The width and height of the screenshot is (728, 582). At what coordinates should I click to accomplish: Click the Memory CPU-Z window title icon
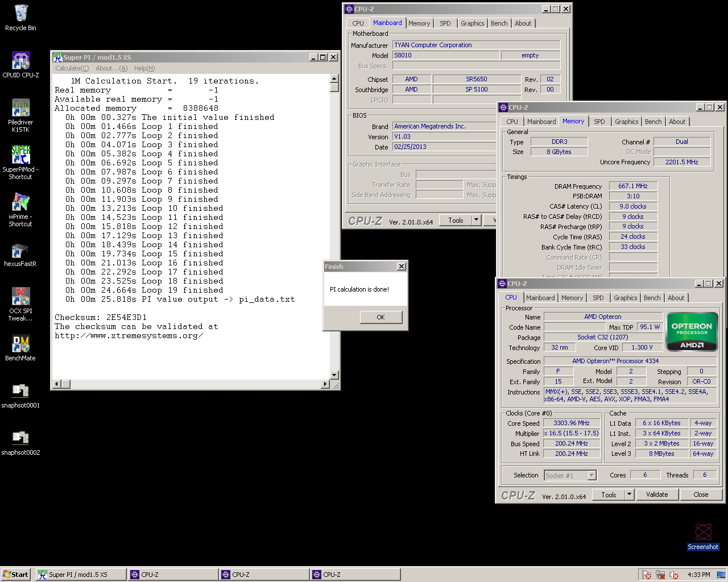503,107
